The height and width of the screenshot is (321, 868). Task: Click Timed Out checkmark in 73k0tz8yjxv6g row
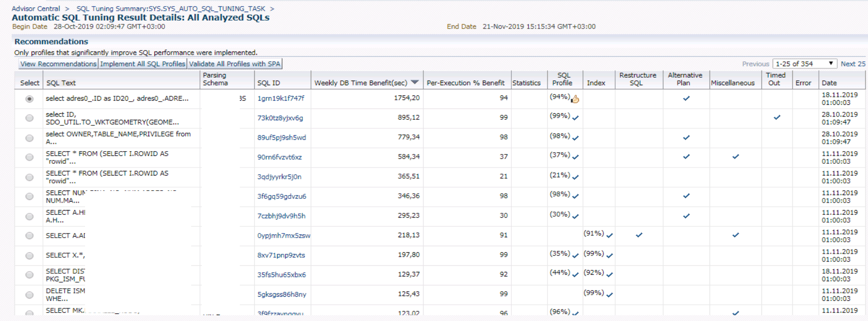(x=777, y=117)
